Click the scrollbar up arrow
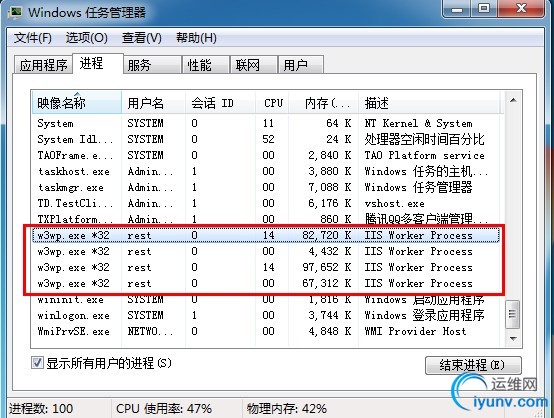Viewport: 554px width, 418px height. 513,101
